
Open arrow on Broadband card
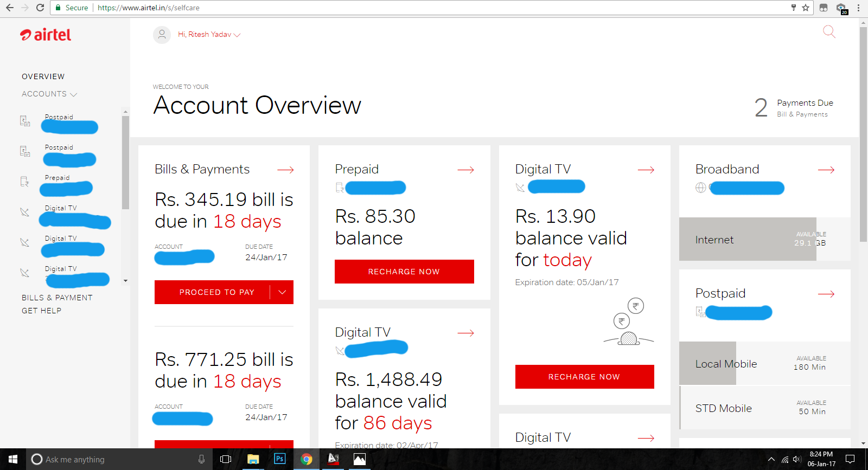826,170
